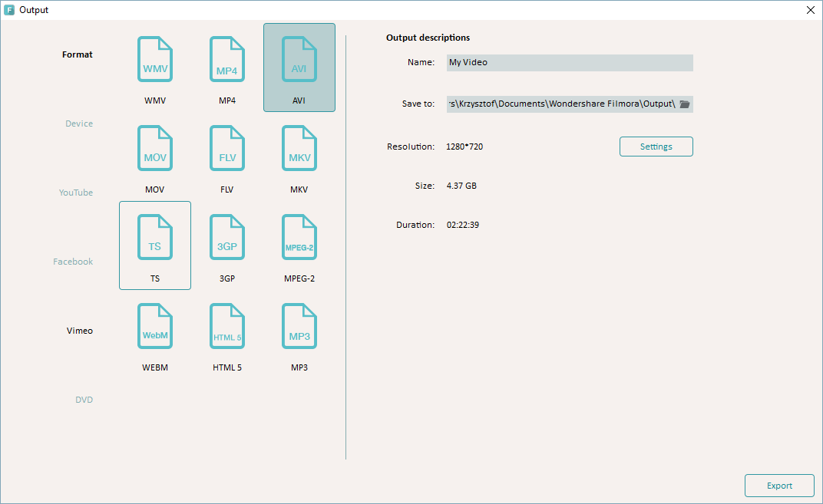Close the Output dialog window

811,10
